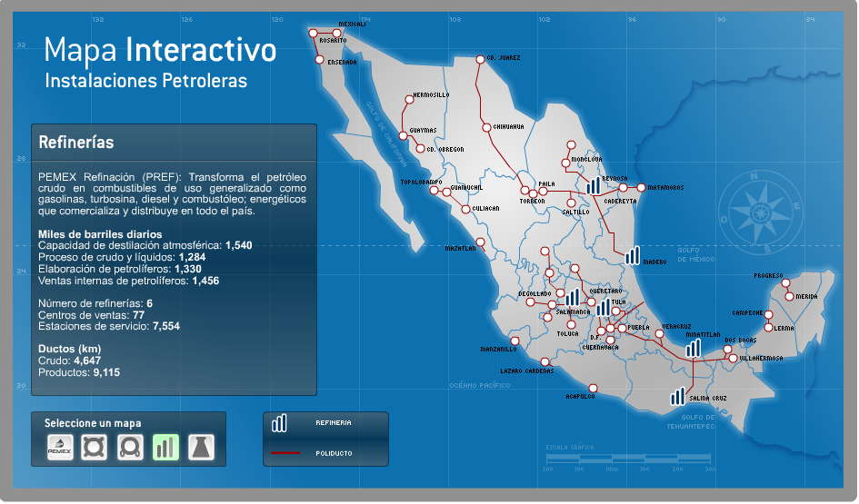Click the red Poliducto legend line
The height and width of the screenshot is (504, 859).
pos(285,453)
